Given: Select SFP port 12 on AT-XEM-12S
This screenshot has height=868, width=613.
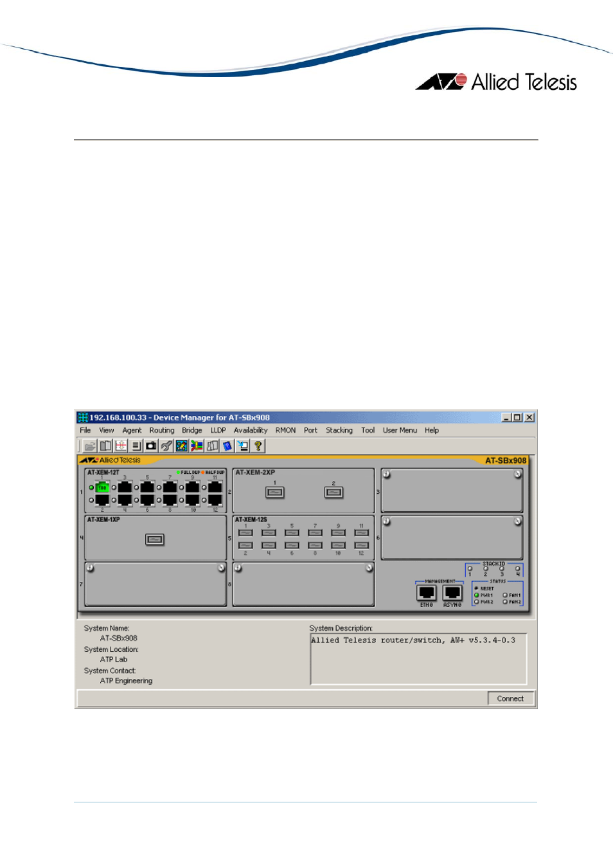Looking at the screenshot, I should pos(362,545).
